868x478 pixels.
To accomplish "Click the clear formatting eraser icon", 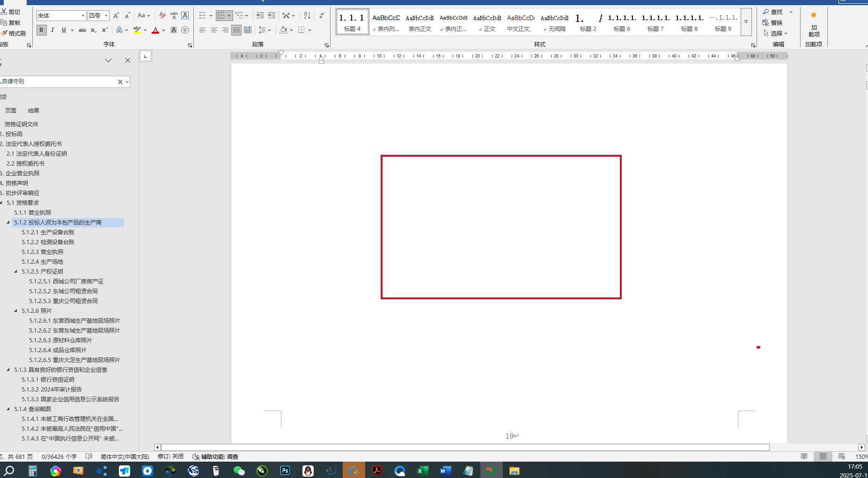I will (162, 16).
